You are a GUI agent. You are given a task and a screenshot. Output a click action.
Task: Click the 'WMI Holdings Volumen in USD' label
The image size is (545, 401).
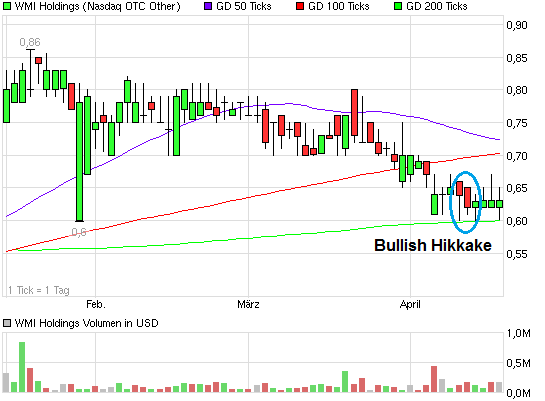[87, 323]
